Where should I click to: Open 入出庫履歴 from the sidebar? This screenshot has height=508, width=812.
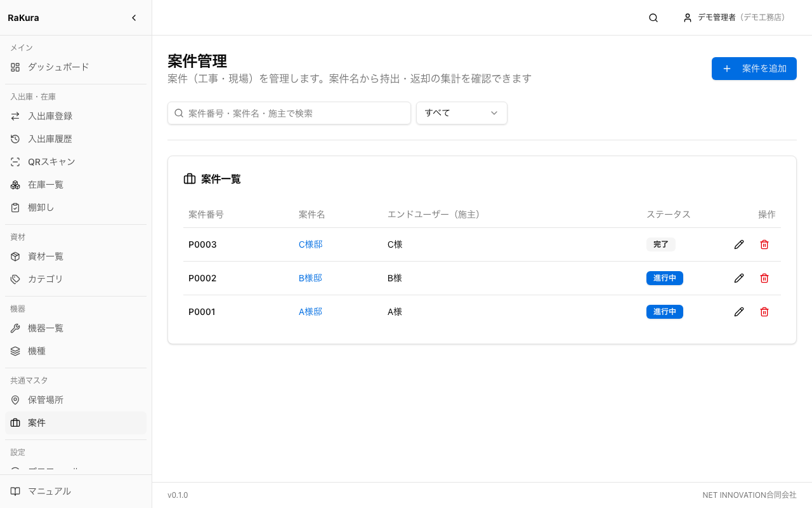pyautogui.click(x=75, y=139)
